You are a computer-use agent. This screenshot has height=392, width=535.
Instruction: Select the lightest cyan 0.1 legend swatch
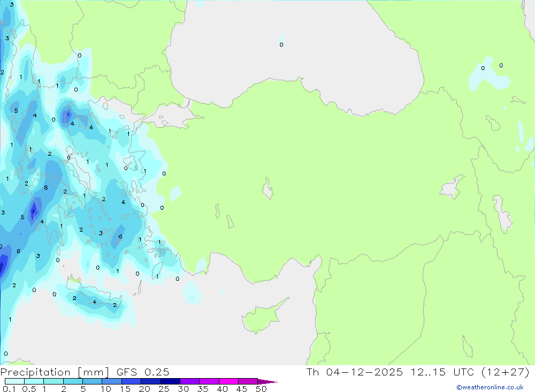[x=14, y=381]
